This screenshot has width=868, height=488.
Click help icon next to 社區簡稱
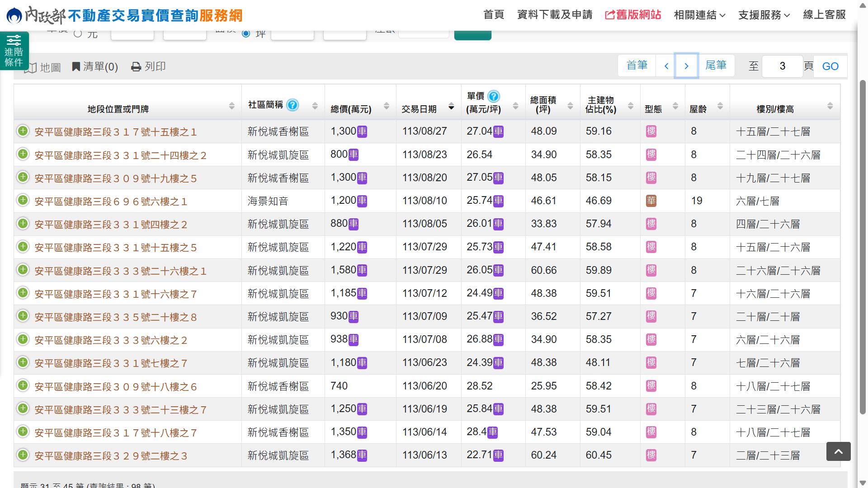(293, 105)
